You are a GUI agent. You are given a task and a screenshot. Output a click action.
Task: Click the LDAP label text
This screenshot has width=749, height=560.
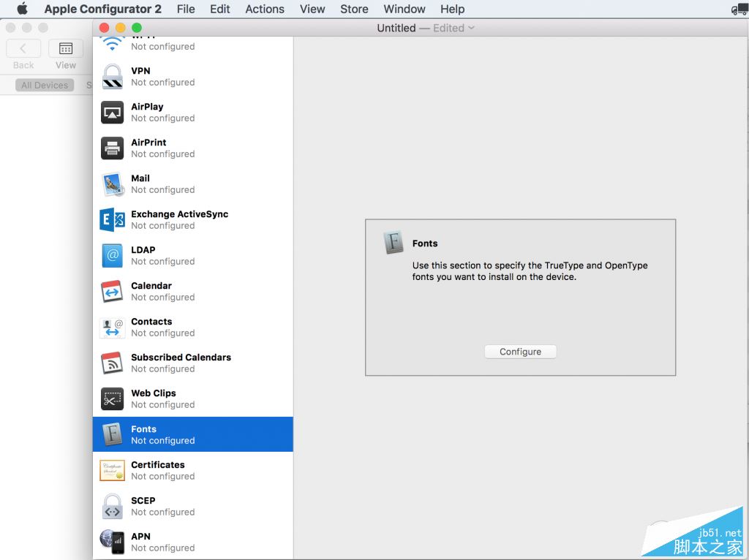coord(143,250)
